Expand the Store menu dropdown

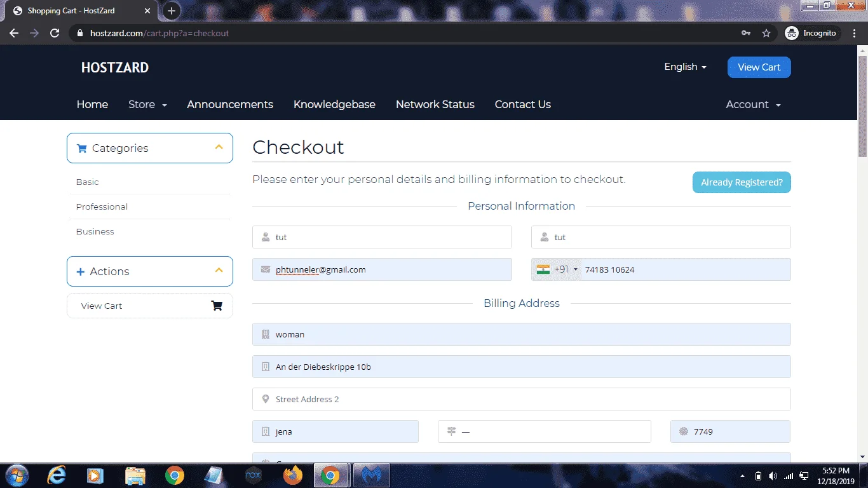click(147, 104)
